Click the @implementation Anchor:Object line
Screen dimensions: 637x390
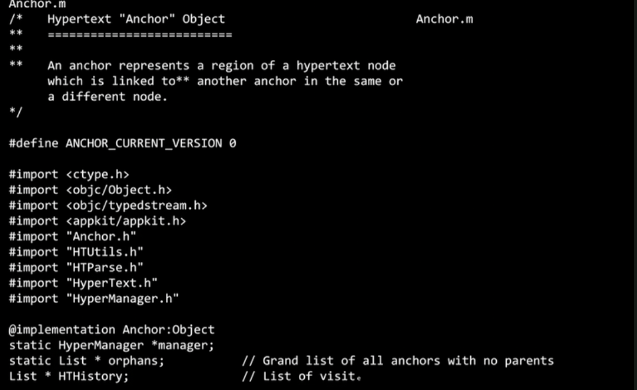pyautogui.click(x=112, y=329)
